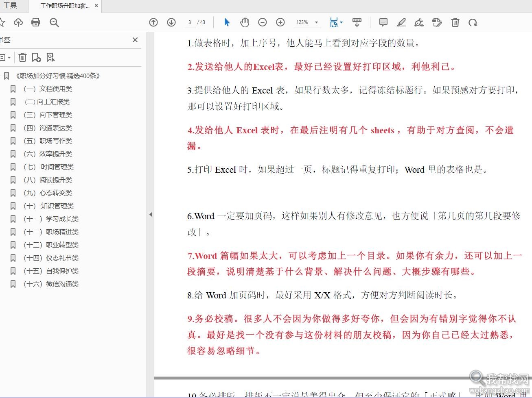Open bookmark (一) 文档使用类
532x398 pixels.
tap(48, 89)
